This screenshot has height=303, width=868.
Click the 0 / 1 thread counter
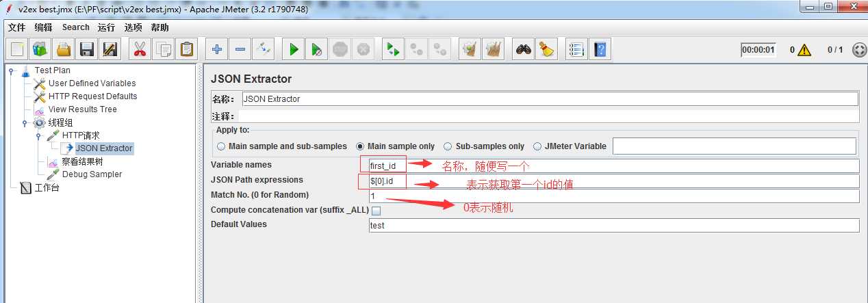coord(834,49)
